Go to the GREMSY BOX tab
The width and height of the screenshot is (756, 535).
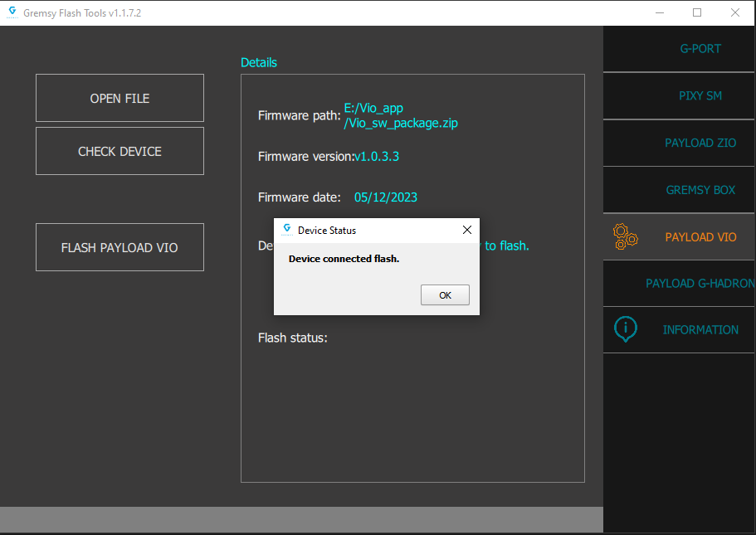700,190
